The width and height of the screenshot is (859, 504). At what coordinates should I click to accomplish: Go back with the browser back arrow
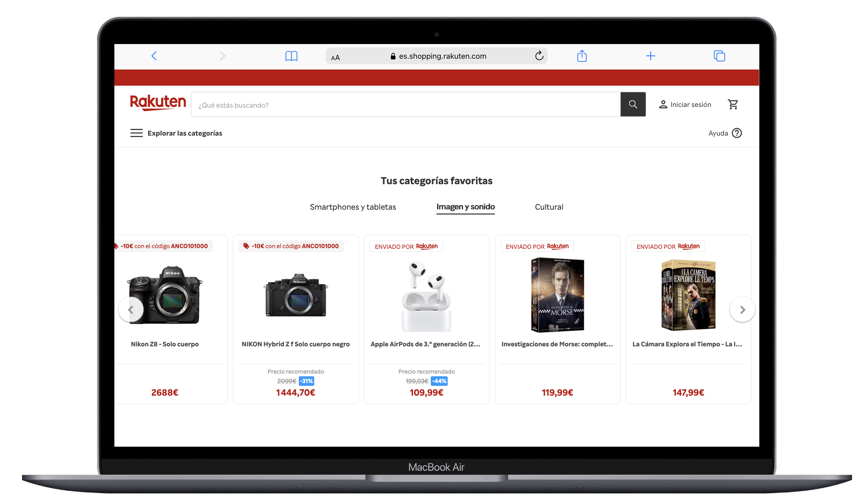click(x=154, y=56)
